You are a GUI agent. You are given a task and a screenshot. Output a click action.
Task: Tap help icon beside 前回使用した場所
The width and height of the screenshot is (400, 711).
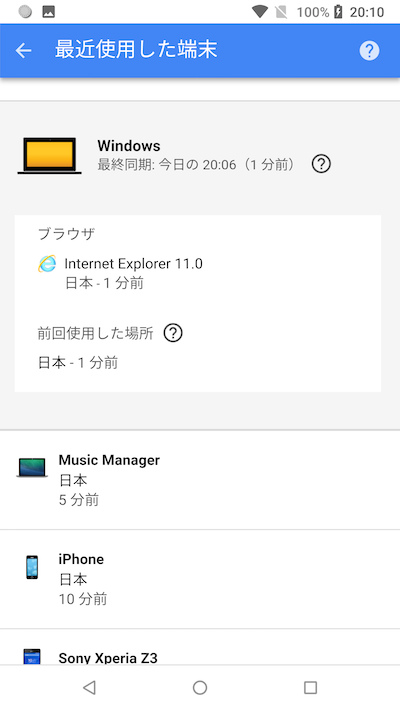point(173,333)
